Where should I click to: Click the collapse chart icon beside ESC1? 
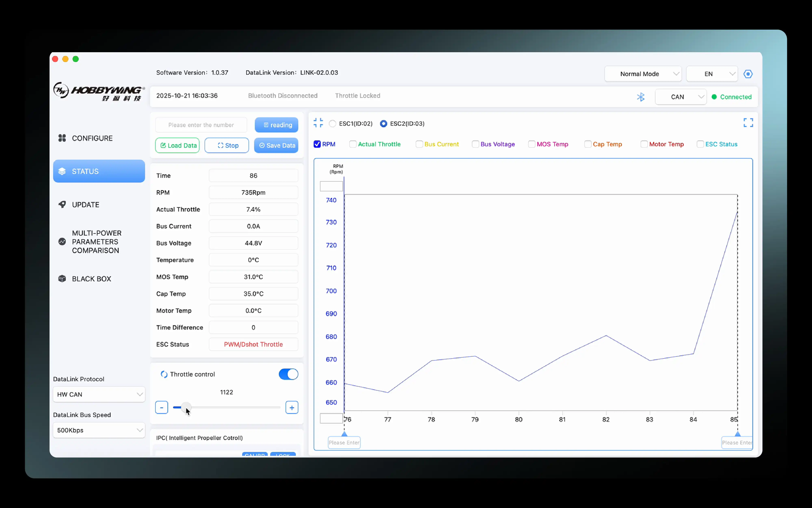pos(318,123)
